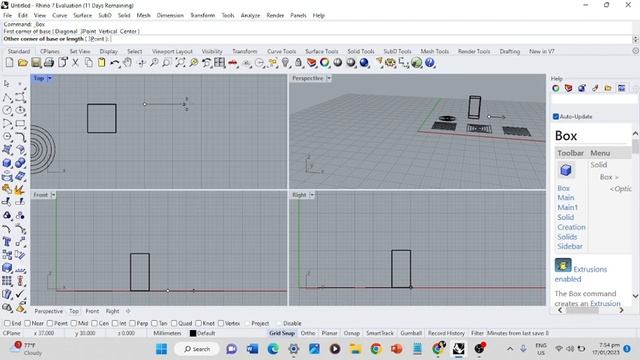Expand system tray hidden icons chevron

[x=510, y=349]
